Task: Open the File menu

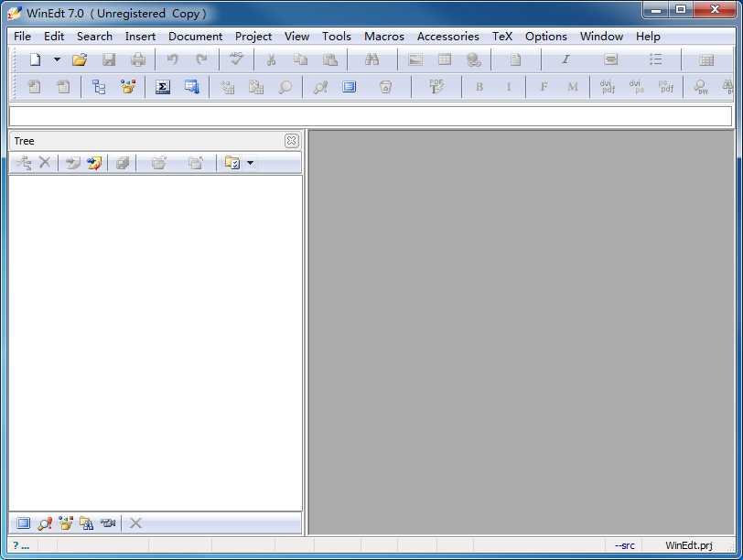Action: (22, 37)
